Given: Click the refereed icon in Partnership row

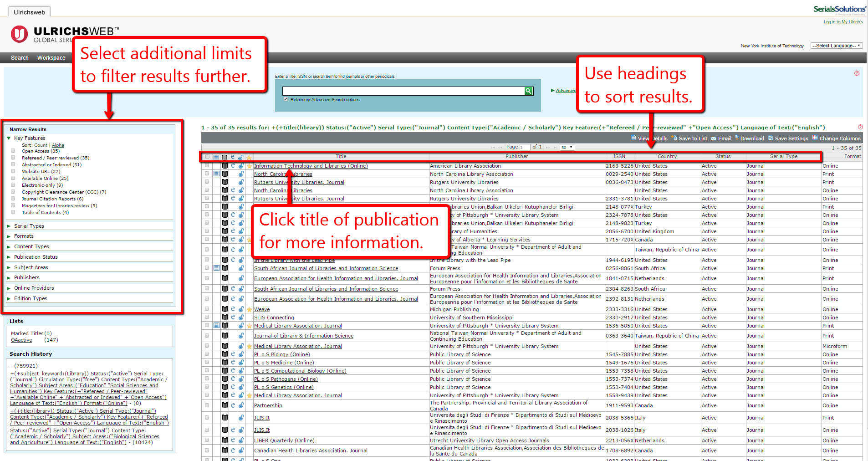Looking at the screenshot, I should (225, 405).
